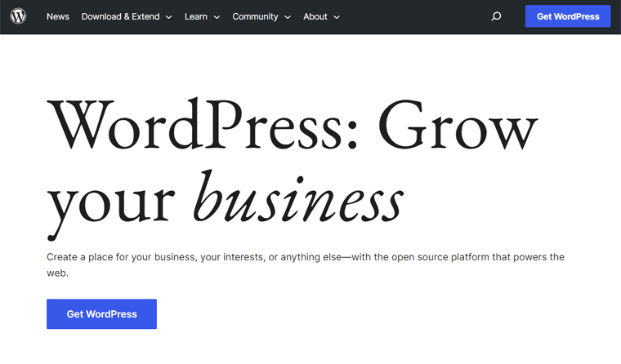Image resolution: width=621 pixels, height=364 pixels.
Task: Click the WordPress logo icon
Action: (x=18, y=16)
